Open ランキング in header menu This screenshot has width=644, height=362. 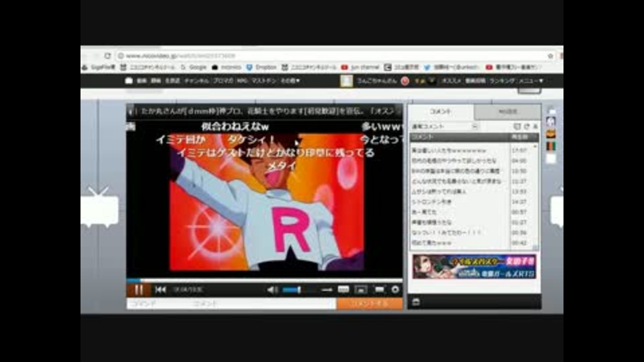[502, 81]
